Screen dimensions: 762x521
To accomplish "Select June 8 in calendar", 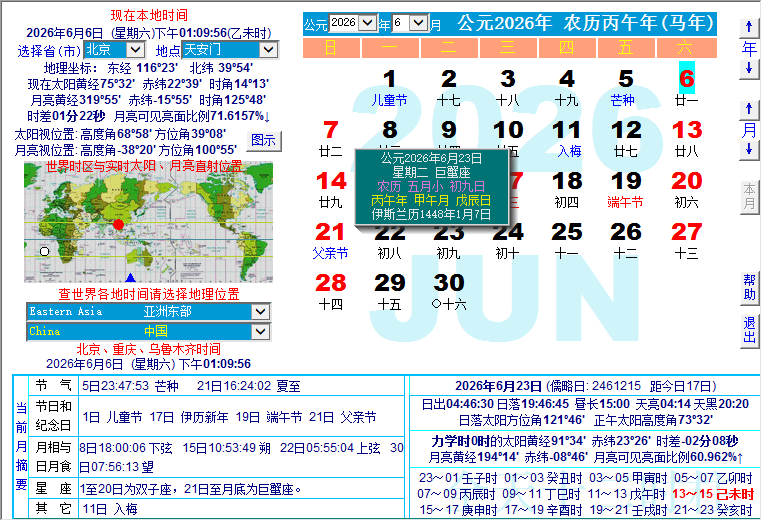I will coord(390,130).
